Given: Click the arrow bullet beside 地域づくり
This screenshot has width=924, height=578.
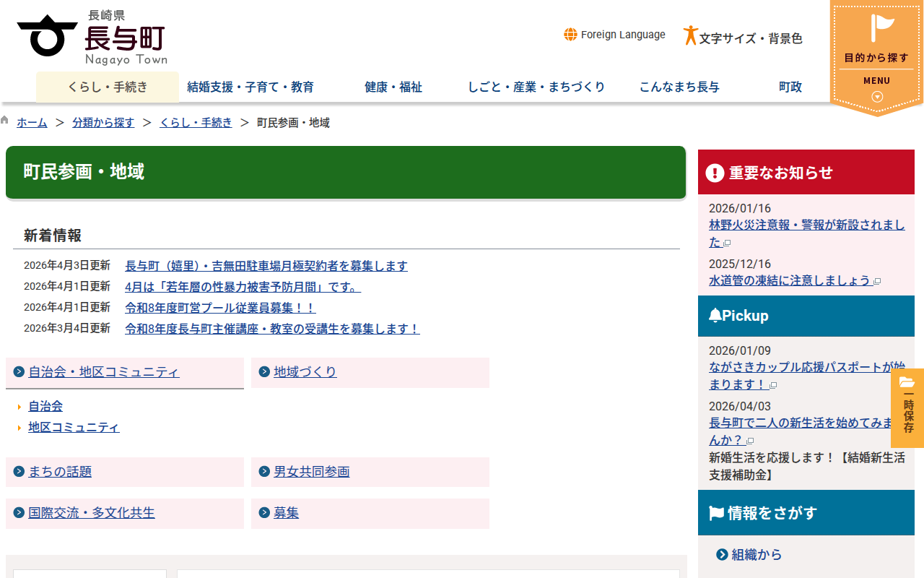Looking at the screenshot, I should coord(263,371).
